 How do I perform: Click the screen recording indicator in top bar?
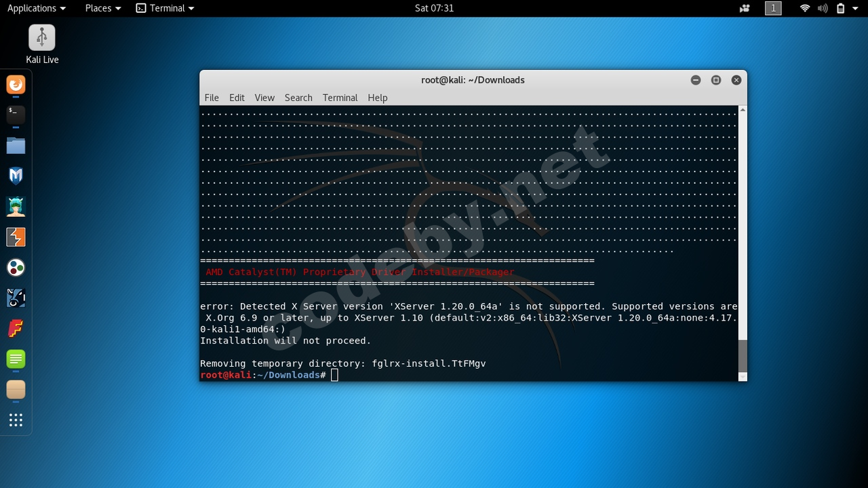point(745,8)
